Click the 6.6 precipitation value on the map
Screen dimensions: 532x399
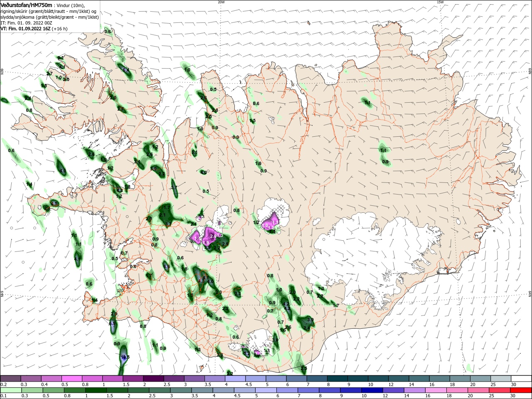(166, 266)
